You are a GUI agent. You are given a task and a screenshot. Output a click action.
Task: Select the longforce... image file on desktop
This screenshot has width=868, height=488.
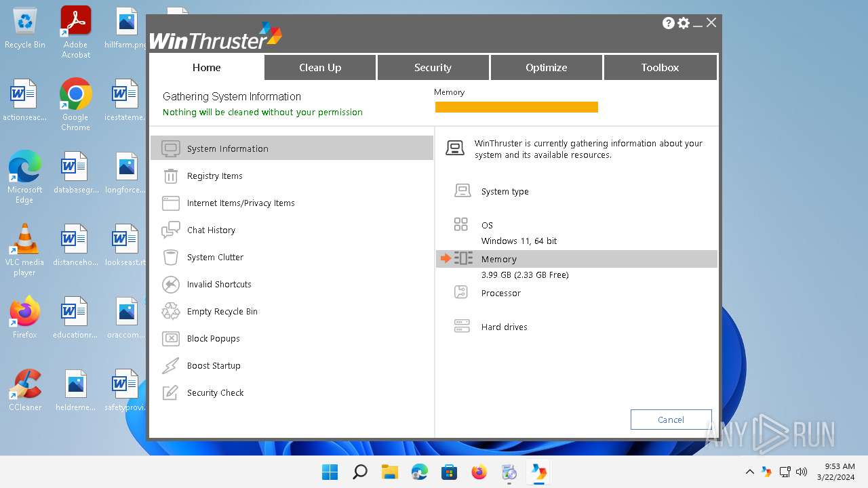(x=126, y=172)
